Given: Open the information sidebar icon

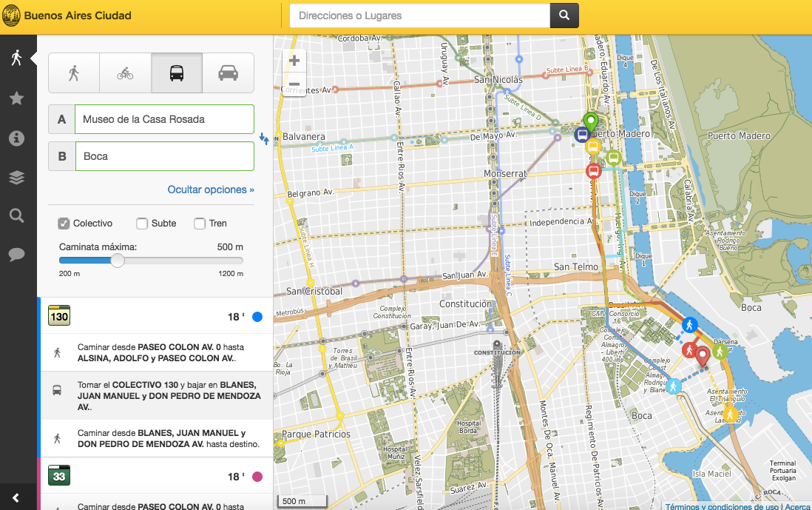Looking at the screenshot, I should point(16,138).
